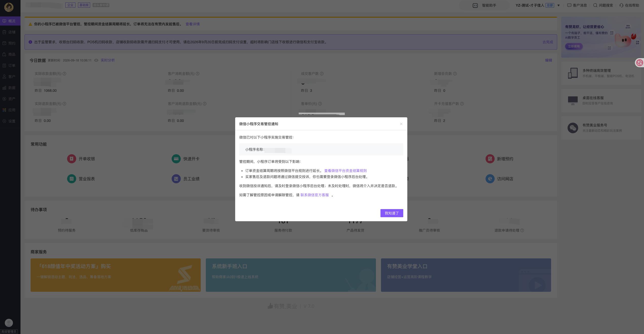Close the 微信小程序交易管控通知 dialog
Image resolution: width=644 pixels, height=334 pixels.
tap(401, 124)
